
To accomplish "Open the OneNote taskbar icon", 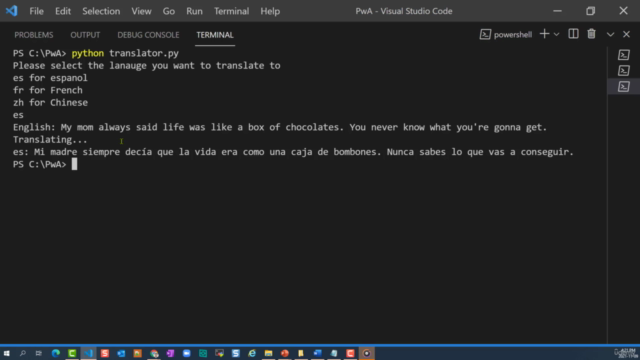I will point(170,353).
